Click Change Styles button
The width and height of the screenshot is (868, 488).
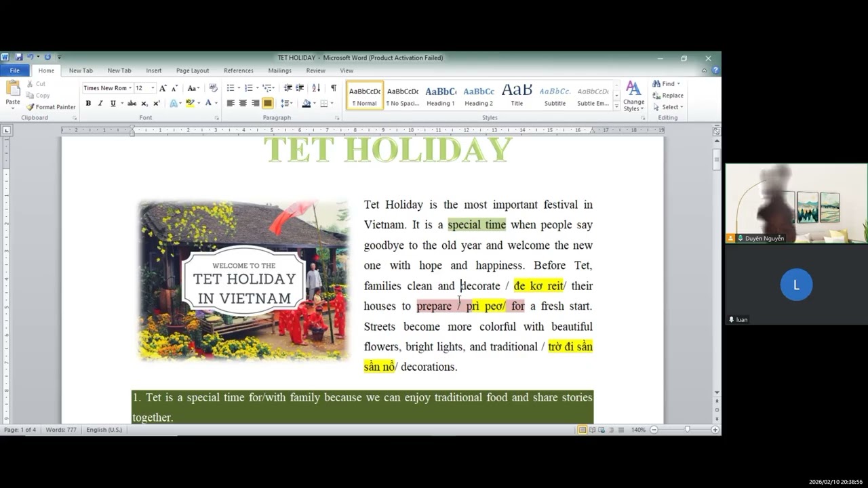pos(633,96)
